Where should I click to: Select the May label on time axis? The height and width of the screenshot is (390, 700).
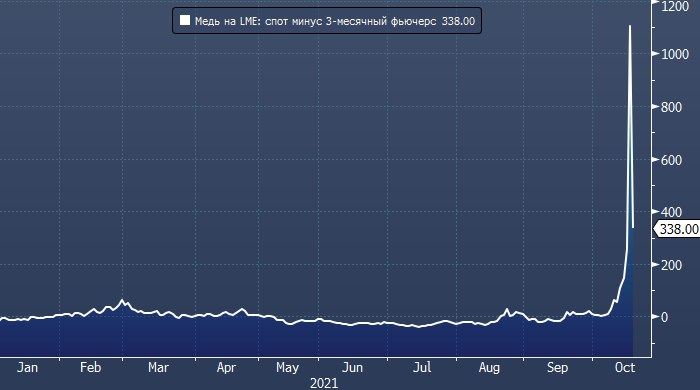pyautogui.click(x=287, y=368)
